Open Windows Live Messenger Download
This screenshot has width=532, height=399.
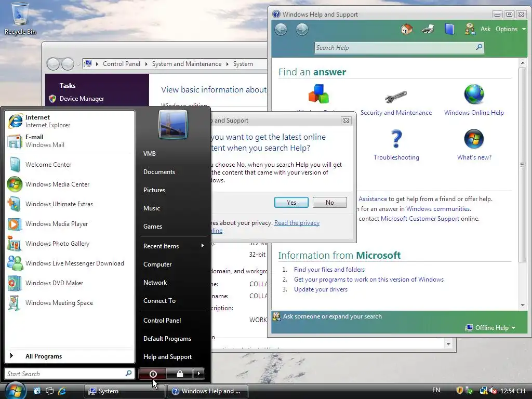coord(70,263)
